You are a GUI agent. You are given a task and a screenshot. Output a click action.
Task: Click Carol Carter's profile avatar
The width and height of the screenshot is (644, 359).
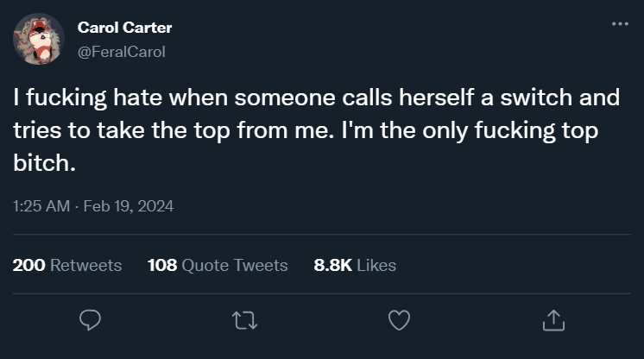tap(38, 39)
